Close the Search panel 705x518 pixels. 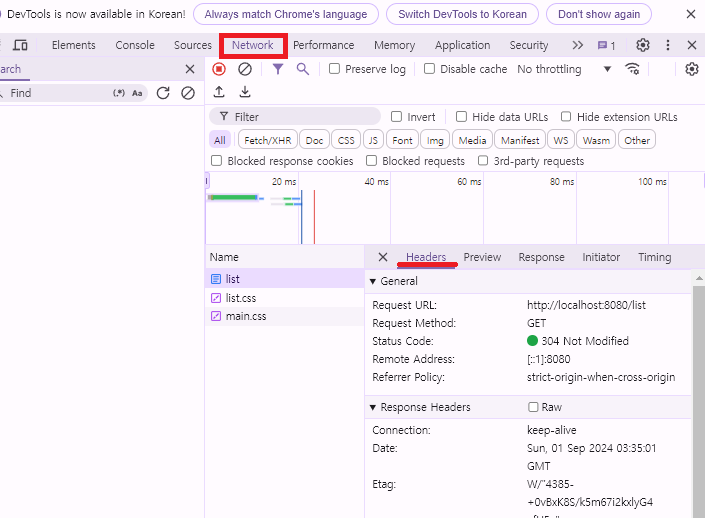click(190, 69)
